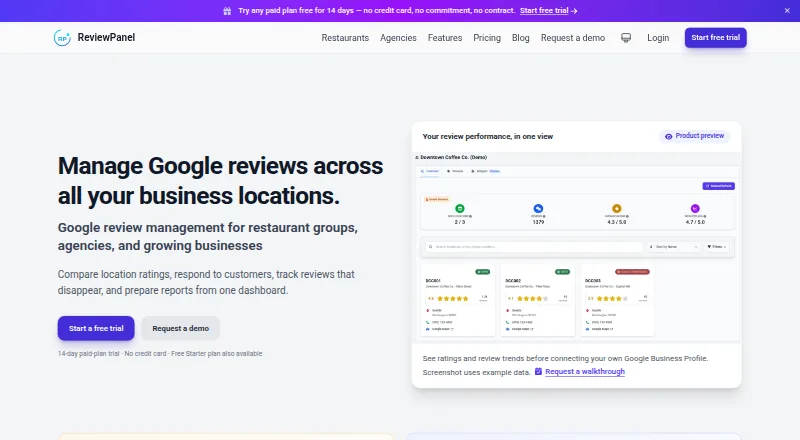800x440 pixels.
Task: Open the DCC001 location card
Action: pos(458,300)
